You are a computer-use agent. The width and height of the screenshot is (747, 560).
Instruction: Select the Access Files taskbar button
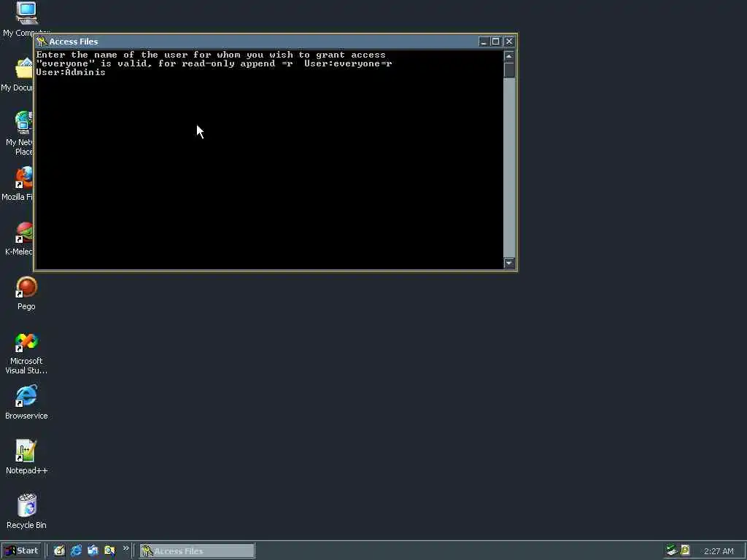coord(197,551)
